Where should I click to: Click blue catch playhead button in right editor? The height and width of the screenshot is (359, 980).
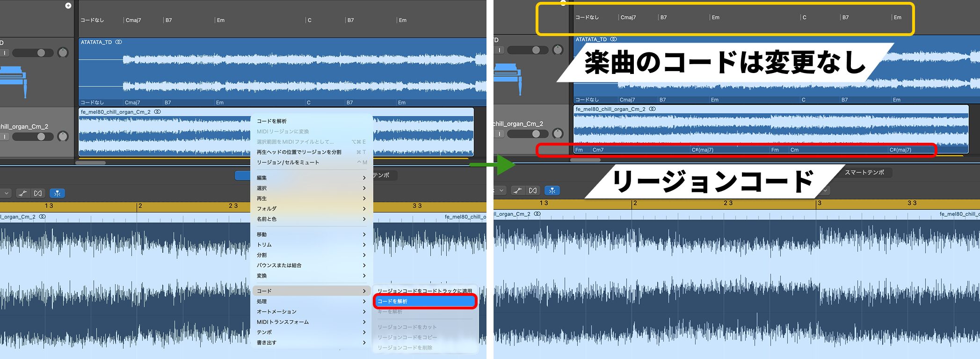(x=552, y=190)
